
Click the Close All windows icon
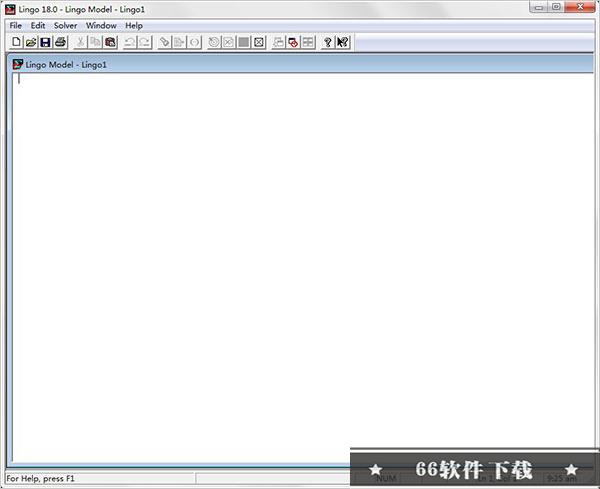[293, 42]
